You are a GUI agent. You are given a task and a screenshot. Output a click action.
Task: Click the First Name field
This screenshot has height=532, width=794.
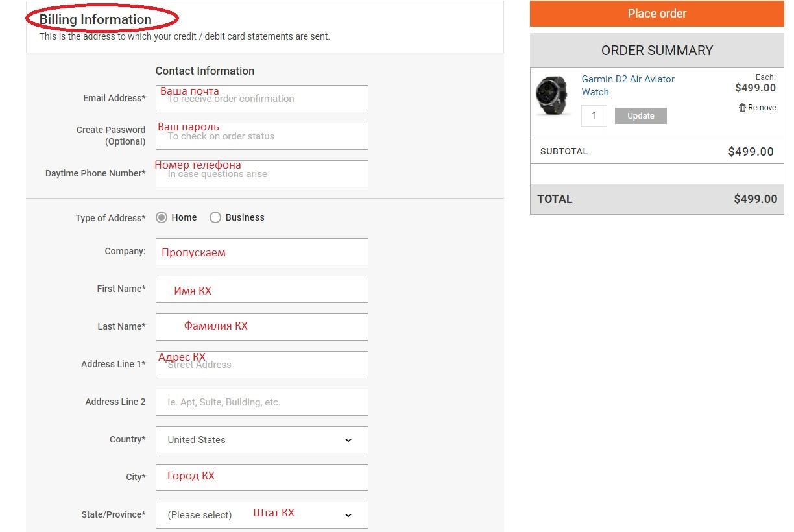[262, 289]
